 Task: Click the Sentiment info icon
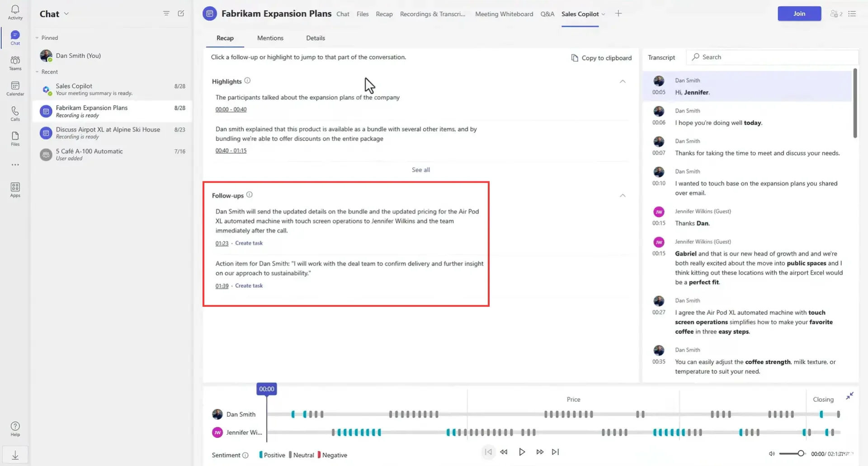(x=245, y=455)
